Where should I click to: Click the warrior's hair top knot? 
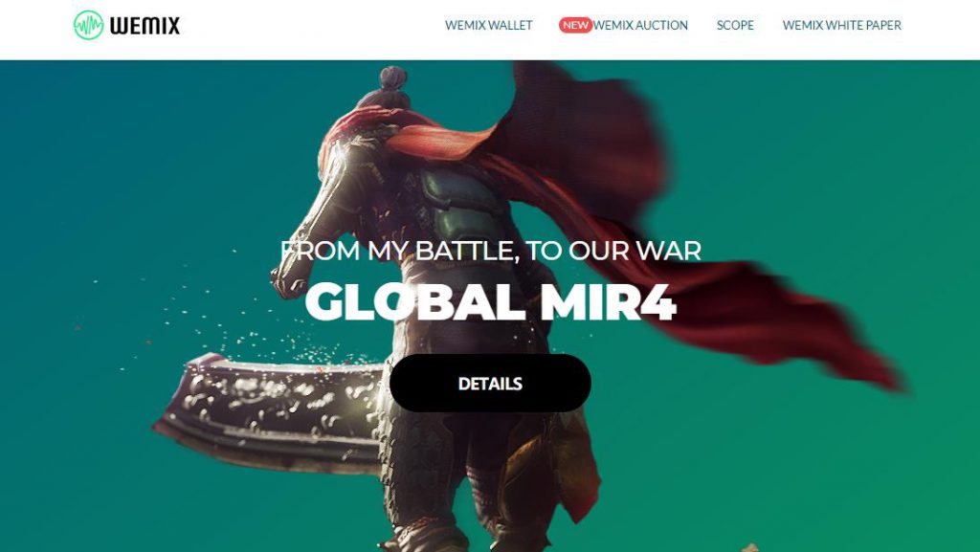coord(392,78)
